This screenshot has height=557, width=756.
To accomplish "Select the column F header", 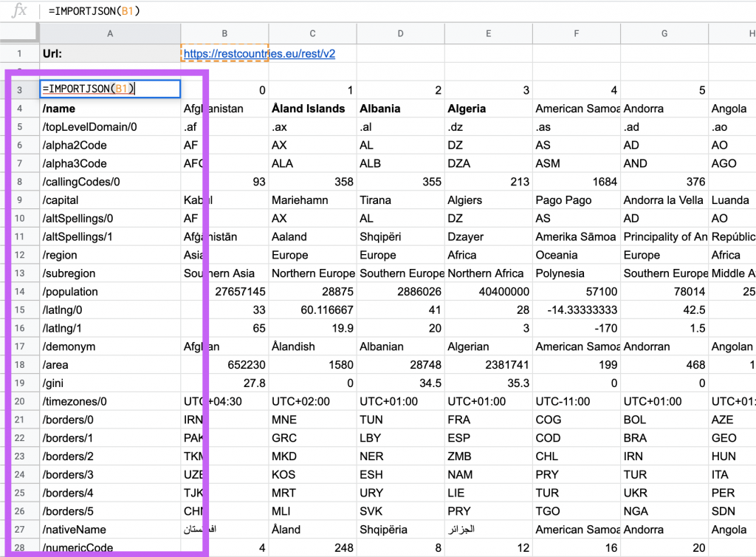I will click(x=576, y=33).
